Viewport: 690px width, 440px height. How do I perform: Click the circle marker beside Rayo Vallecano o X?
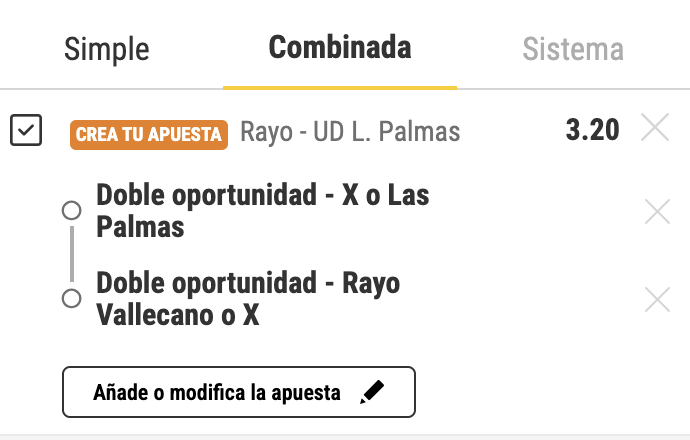point(71,298)
